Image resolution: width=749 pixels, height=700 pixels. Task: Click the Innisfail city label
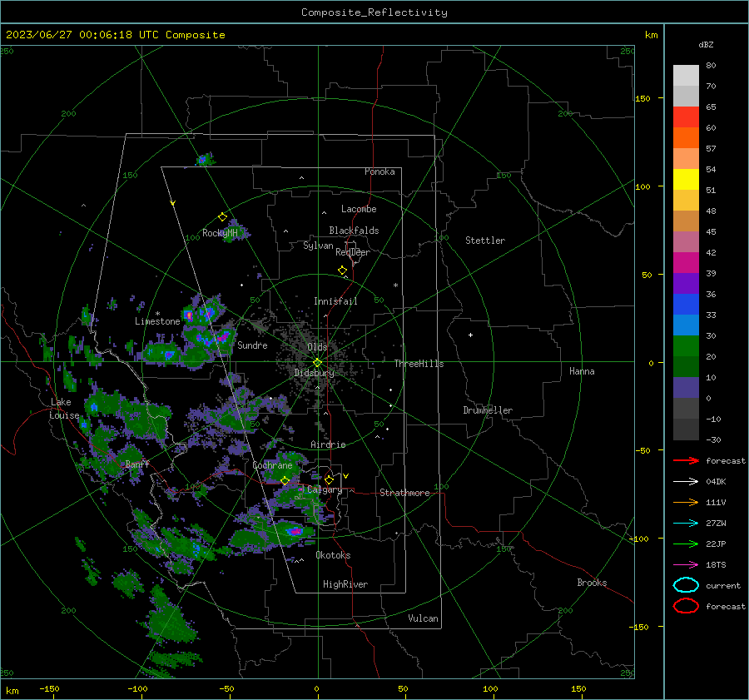(x=336, y=301)
